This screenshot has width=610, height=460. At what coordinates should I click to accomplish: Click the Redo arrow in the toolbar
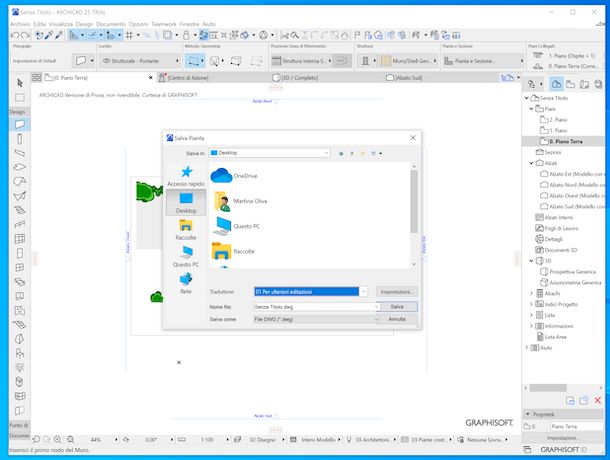[25, 35]
